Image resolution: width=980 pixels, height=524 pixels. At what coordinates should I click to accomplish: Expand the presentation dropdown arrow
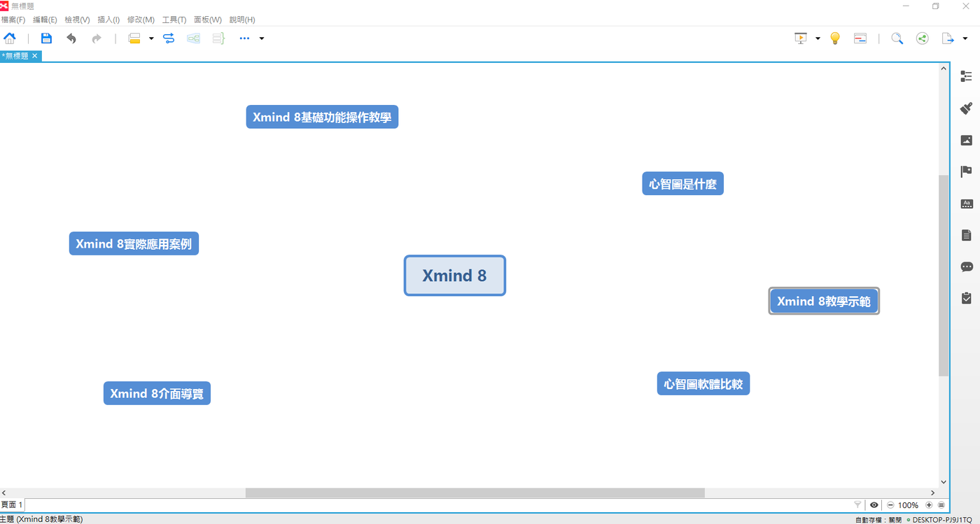tap(818, 38)
